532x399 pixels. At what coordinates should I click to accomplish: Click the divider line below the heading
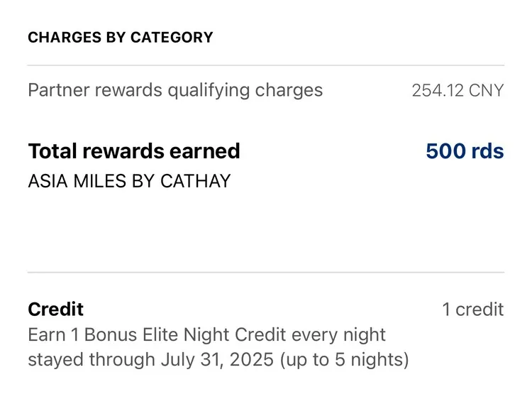coord(266,65)
